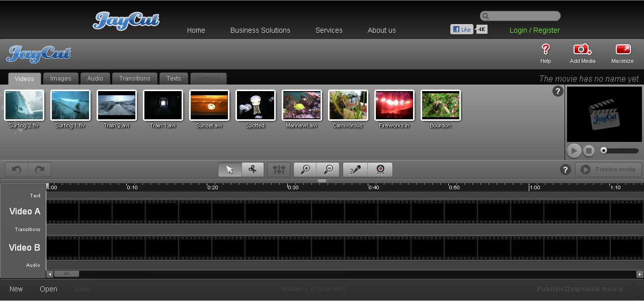Select the arrow pointer tool
The width and height of the screenshot is (644, 301).
click(x=230, y=170)
